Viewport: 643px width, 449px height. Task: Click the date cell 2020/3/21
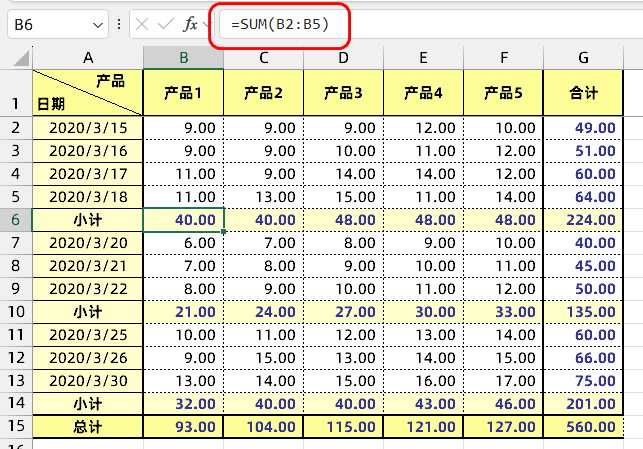point(88,266)
